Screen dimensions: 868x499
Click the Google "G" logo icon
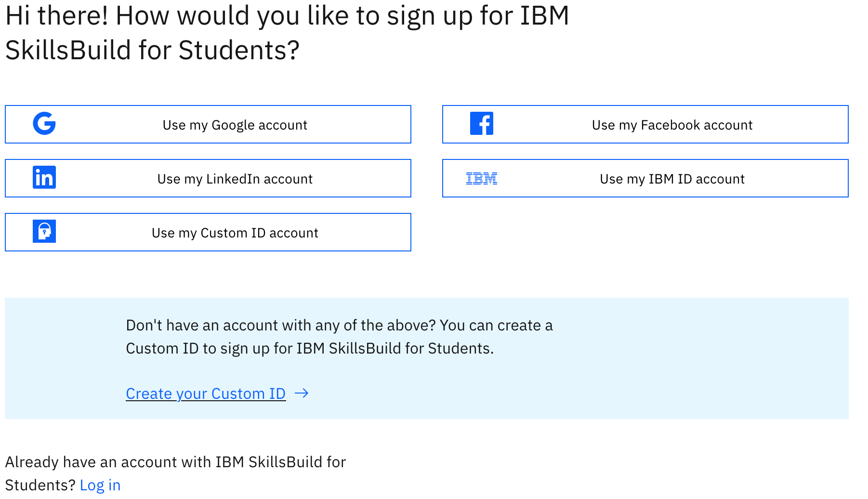pos(44,124)
